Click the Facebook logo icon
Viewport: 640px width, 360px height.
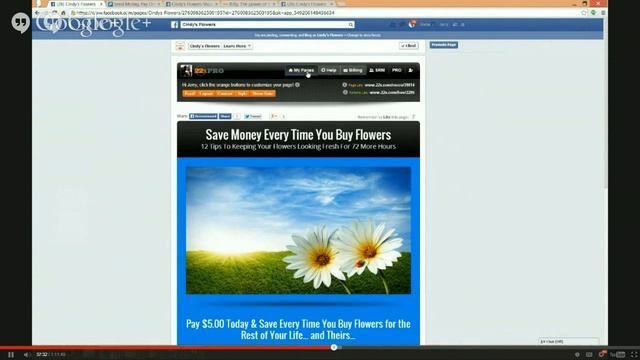click(174, 24)
